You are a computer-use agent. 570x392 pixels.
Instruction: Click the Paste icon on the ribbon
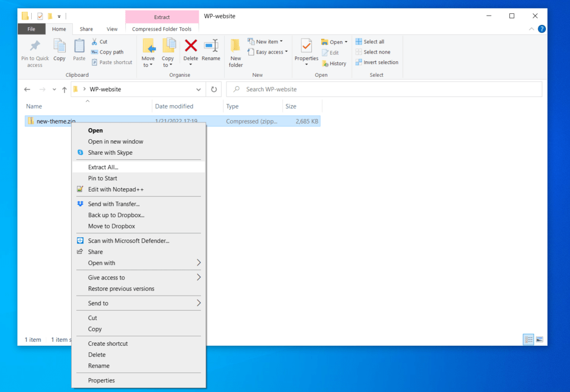pos(78,50)
